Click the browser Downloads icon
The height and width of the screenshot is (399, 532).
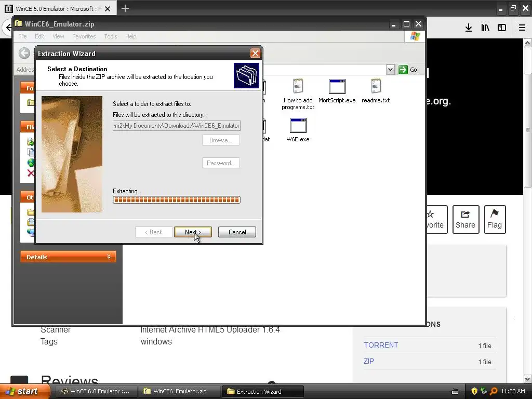tap(469, 28)
